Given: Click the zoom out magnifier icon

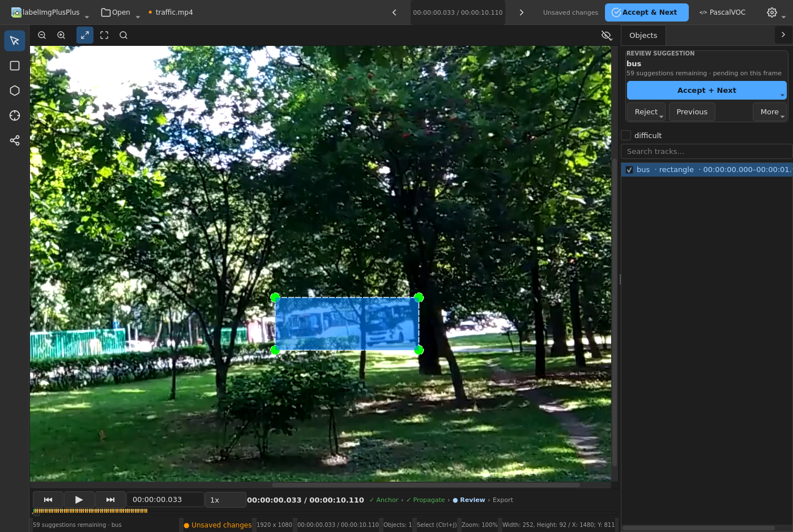Looking at the screenshot, I should pyautogui.click(x=42, y=35).
